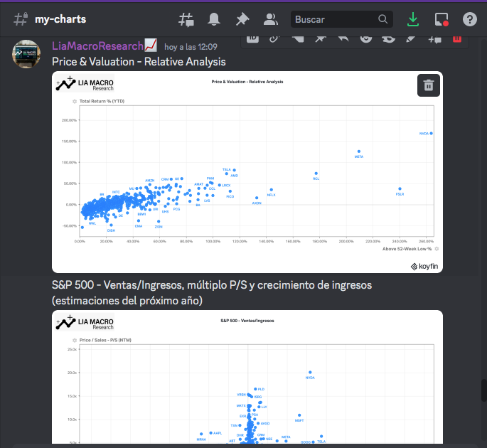The image size is (487, 448).
Task: Click the FSLR data point label
Action: [x=400, y=194]
